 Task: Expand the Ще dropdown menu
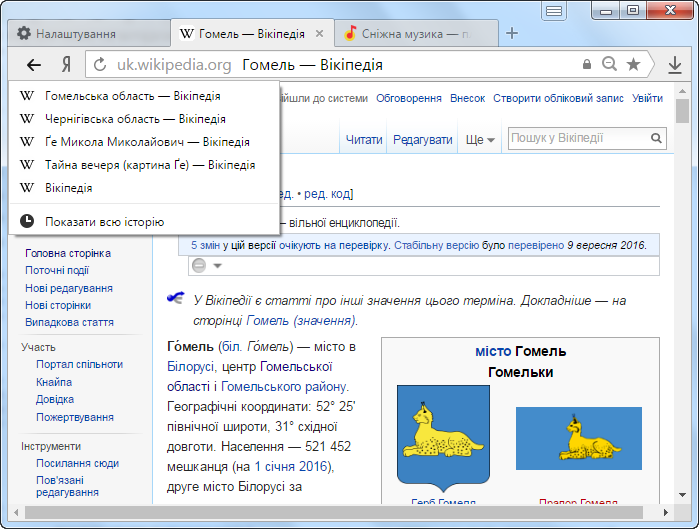click(480, 140)
